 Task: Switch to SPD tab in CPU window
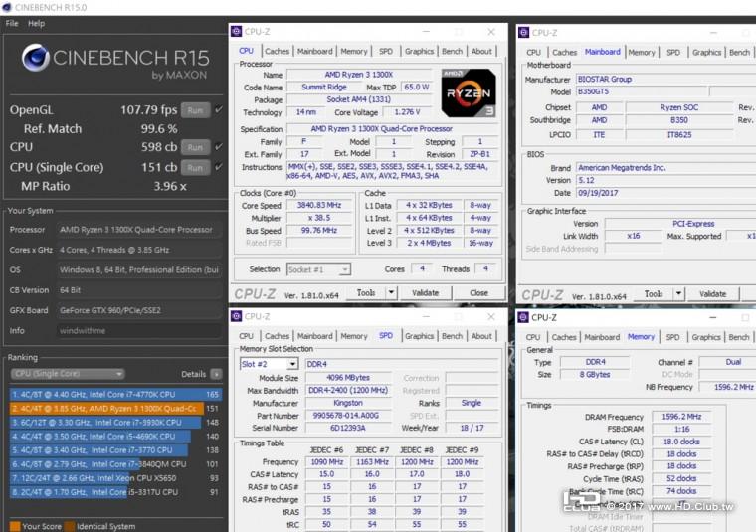pos(386,51)
